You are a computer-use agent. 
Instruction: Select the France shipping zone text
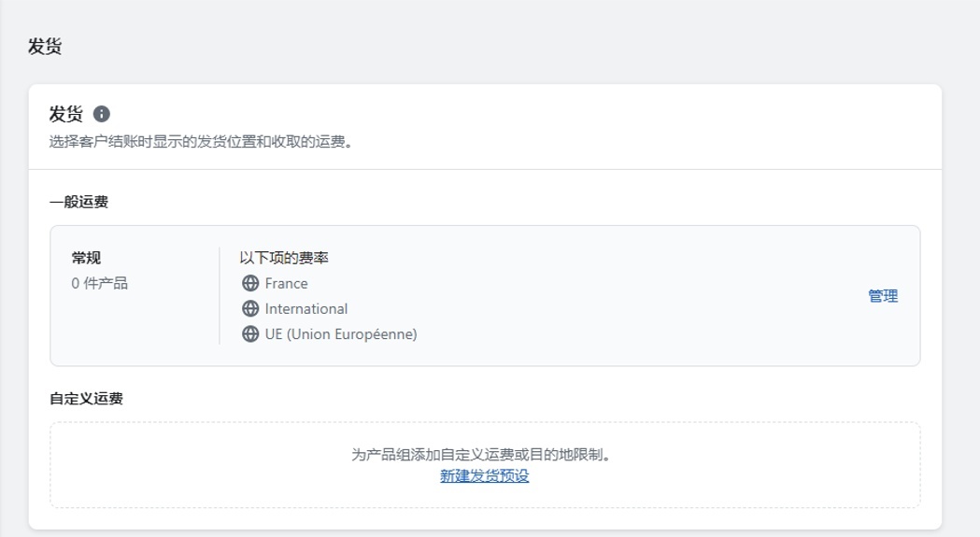286,283
